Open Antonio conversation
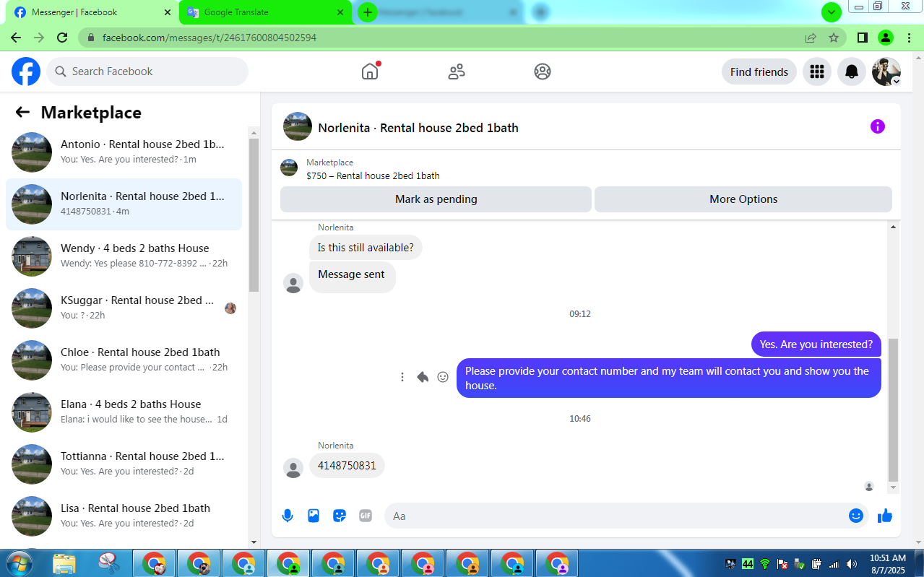The image size is (924, 577). [124, 152]
